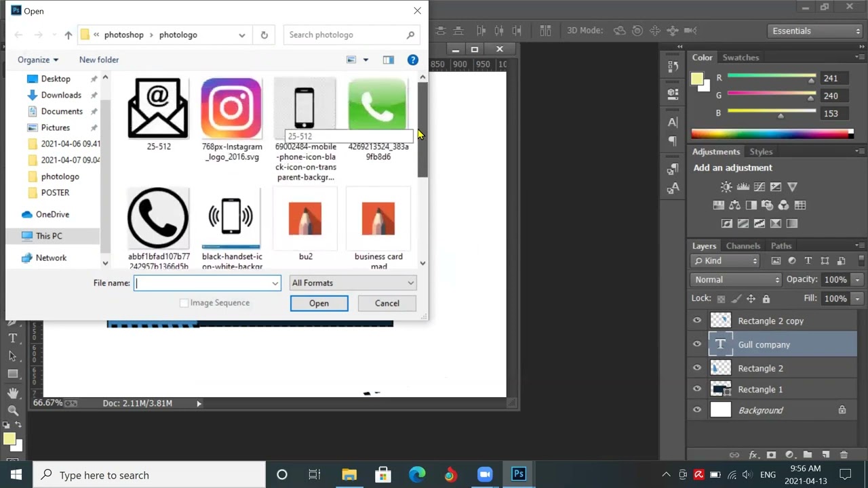Delete layer with trash icon
The image size is (868, 488).
pos(844,455)
